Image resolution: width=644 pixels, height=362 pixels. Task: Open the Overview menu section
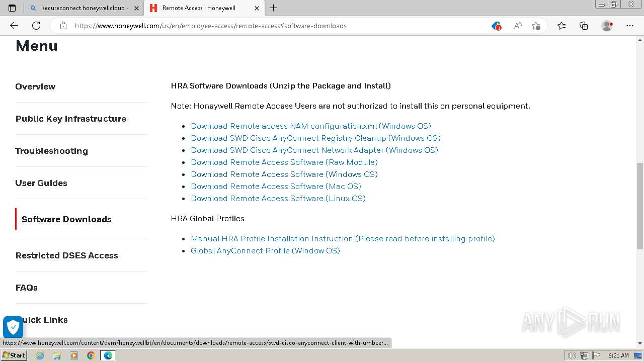pos(35,86)
